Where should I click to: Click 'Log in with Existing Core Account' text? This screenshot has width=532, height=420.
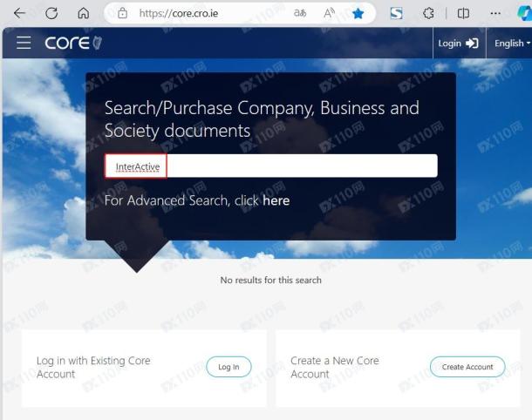tap(93, 367)
